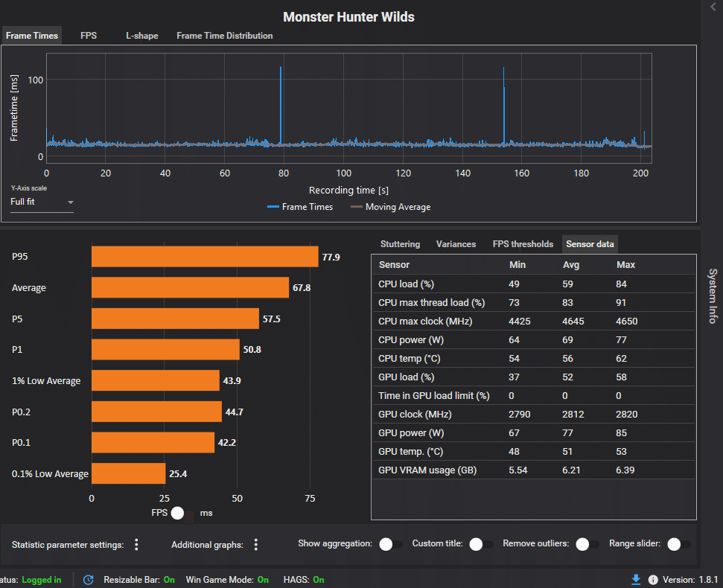723x588 pixels.
Task: Click HAGS: On status entry
Action: click(304, 580)
